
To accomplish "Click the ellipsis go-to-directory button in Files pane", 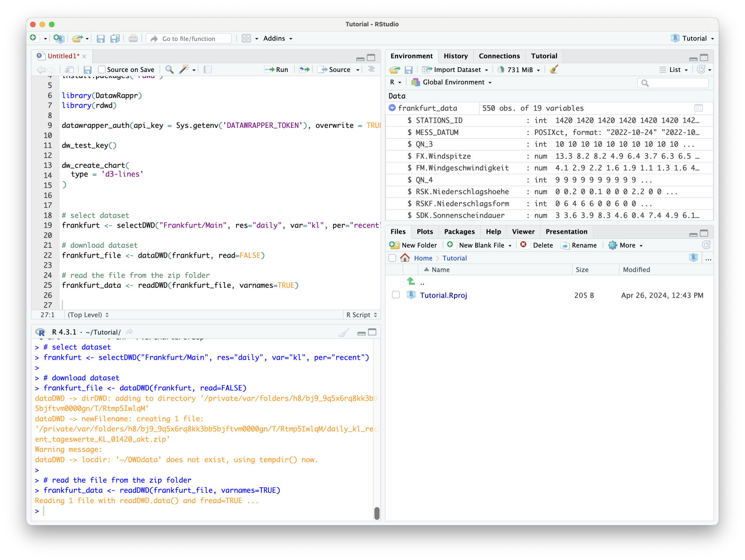I will (x=708, y=258).
